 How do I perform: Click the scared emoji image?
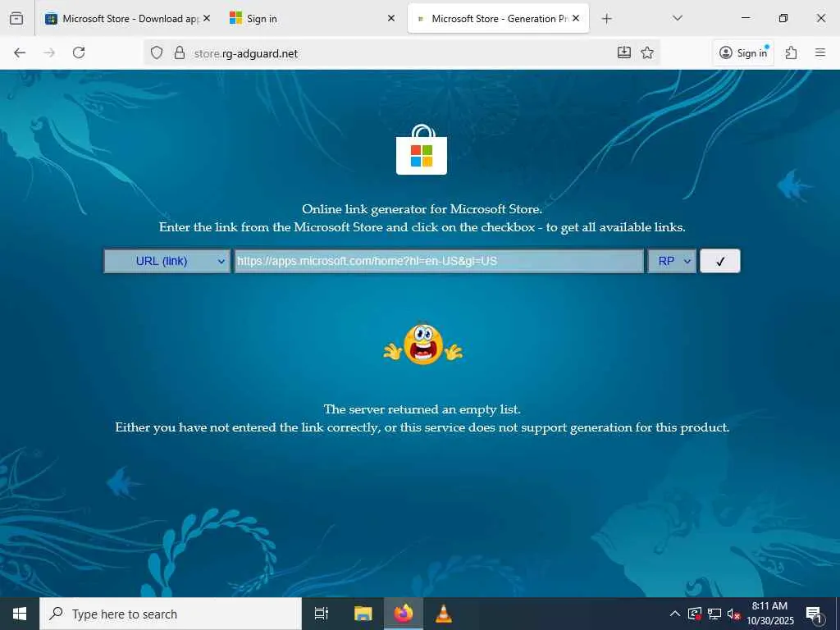pos(423,345)
